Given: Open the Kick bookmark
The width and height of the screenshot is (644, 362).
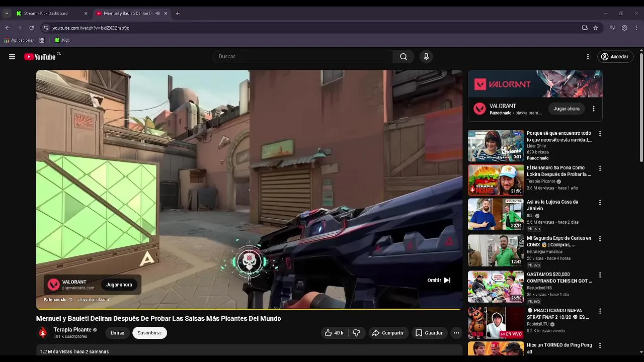Looking at the screenshot, I should click(62, 40).
